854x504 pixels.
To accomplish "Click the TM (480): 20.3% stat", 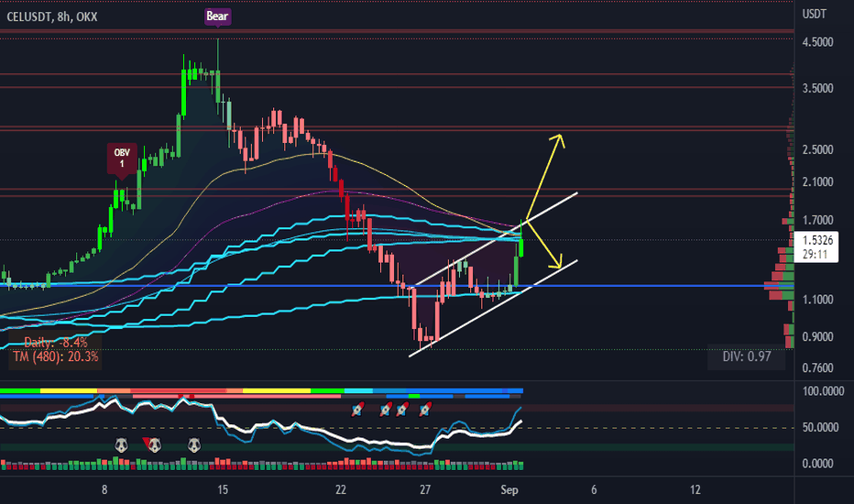I will click(x=56, y=356).
